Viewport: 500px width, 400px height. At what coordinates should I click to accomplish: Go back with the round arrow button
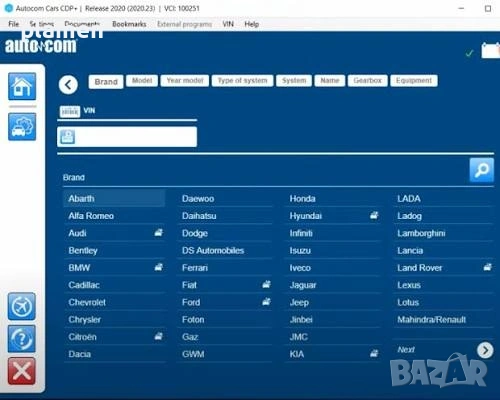pos(68,85)
